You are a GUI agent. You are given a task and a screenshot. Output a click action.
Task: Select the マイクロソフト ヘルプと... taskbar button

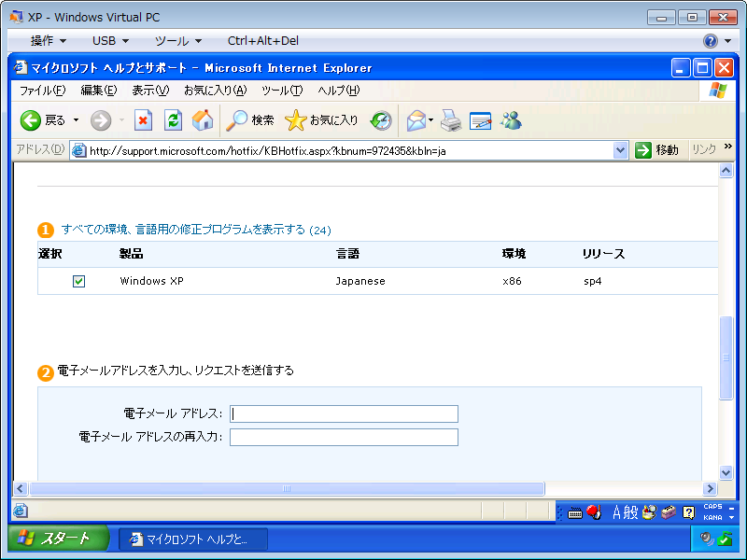pyautogui.click(x=193, y=539)
